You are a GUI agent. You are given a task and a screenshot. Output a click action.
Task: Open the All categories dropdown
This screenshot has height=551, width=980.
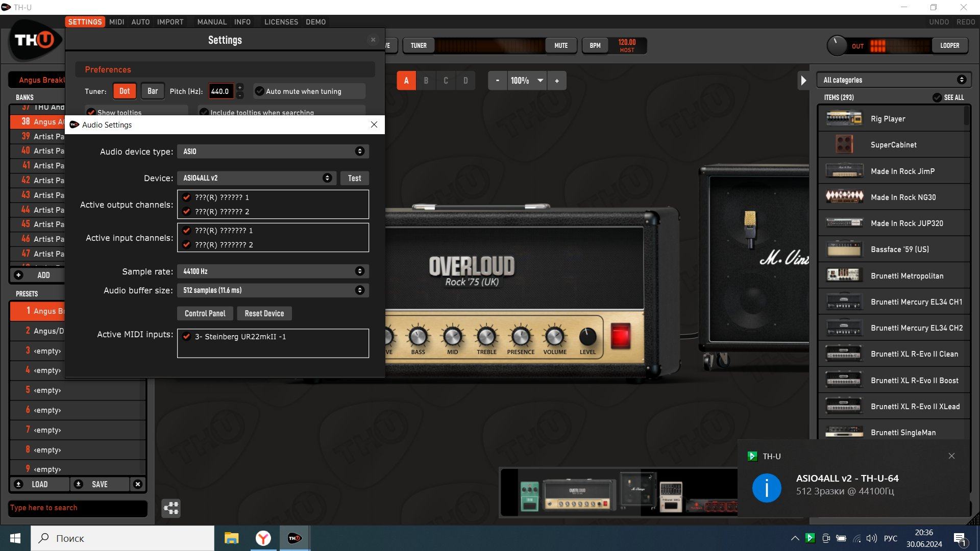(894, 80)
